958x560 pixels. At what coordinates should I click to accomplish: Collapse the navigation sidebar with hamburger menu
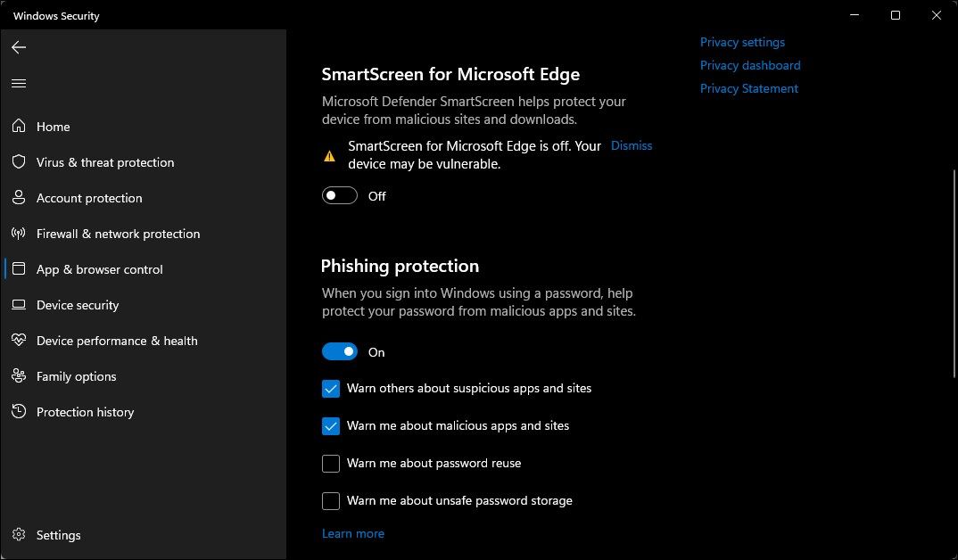(19, 83)
